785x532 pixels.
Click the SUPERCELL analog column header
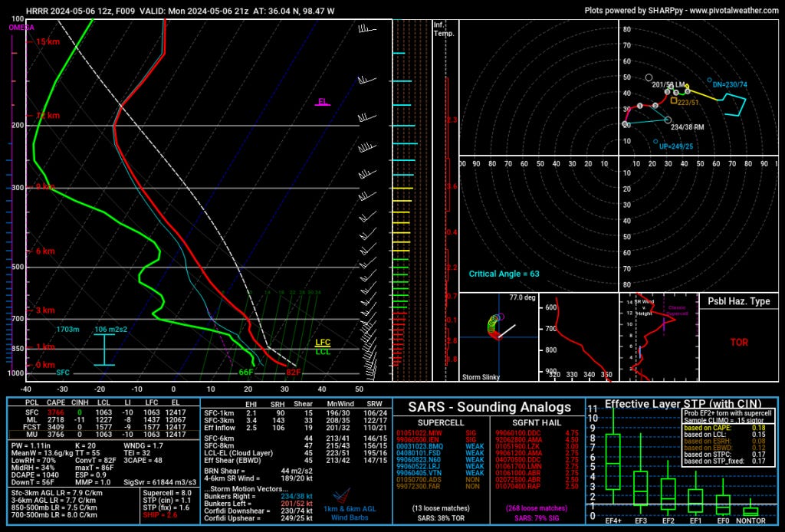coord(441,423)
